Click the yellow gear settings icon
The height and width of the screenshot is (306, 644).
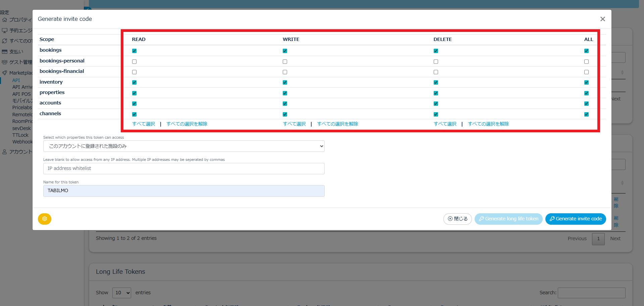tap(45, 219)
